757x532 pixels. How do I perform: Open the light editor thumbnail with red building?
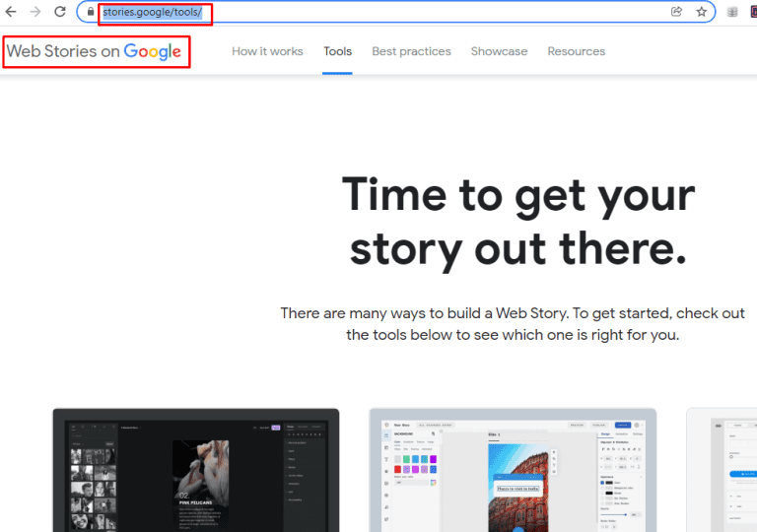click(x=513, y=470)
